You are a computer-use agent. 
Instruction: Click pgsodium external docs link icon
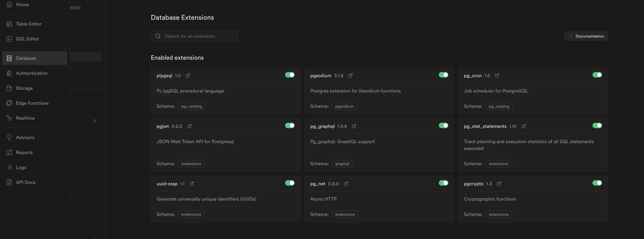click(351, 75)
